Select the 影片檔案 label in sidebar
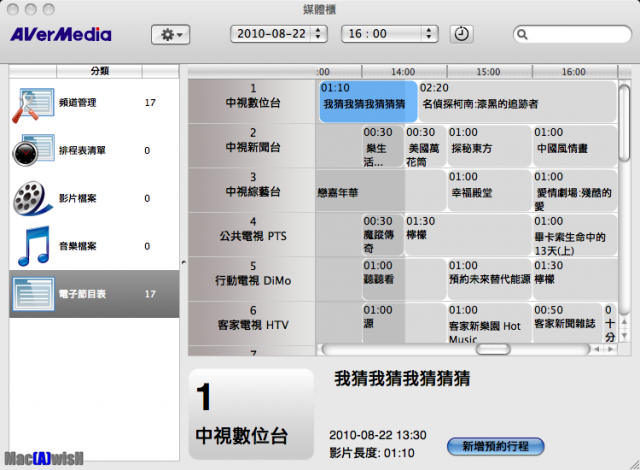The height and width of the screenshot is (470, 640). [78, 198]
